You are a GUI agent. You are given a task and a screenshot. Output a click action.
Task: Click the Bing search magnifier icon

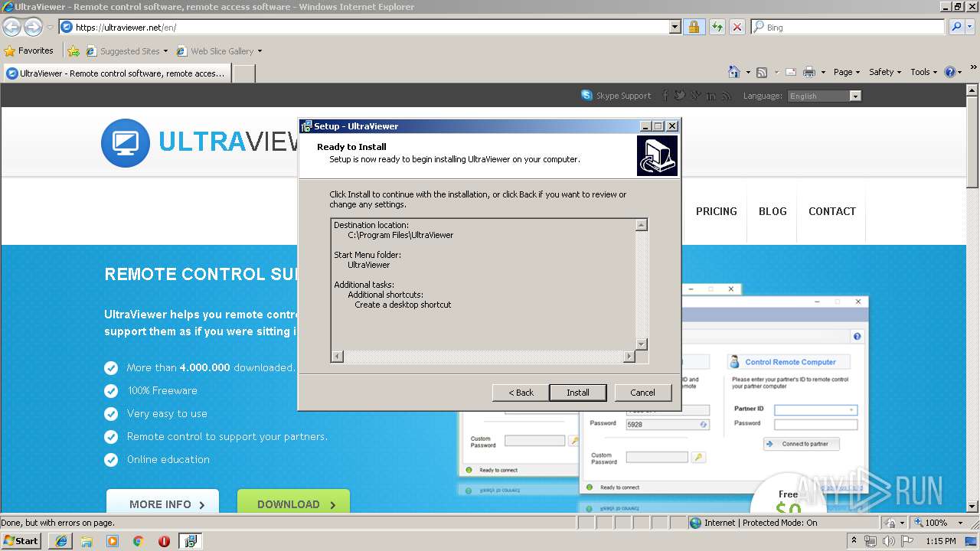[955, 27]
